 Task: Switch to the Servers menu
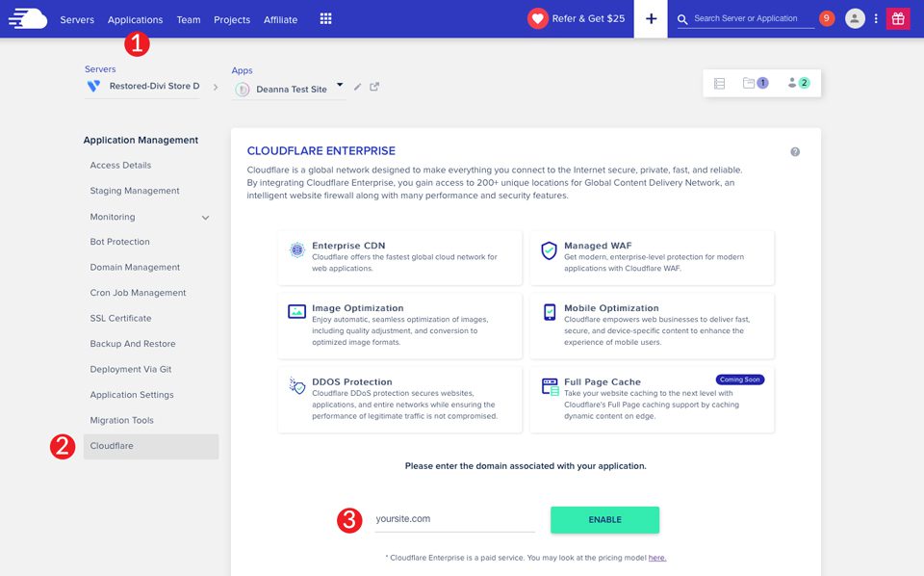point(77,18)
